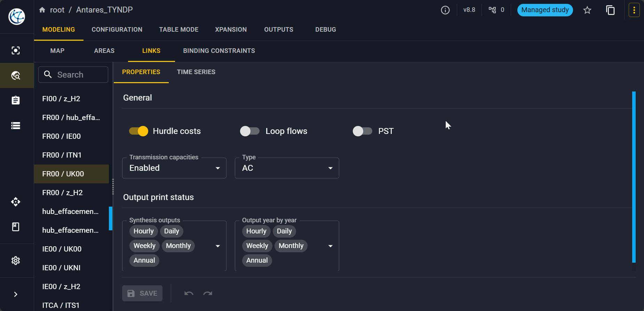This screenshot has width=644, height=311.
Task: Select link FI00 / z_H2
Action: (x=72, y=99)
